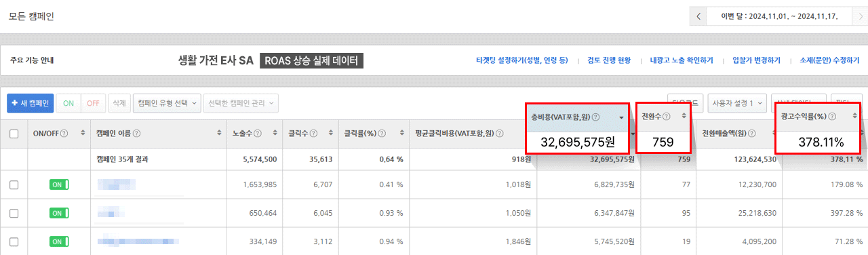The image size is (868, 255).
Task: Click the 1,846원 average click cost cell
Action: pyautogui.click(x=518, y=241)
